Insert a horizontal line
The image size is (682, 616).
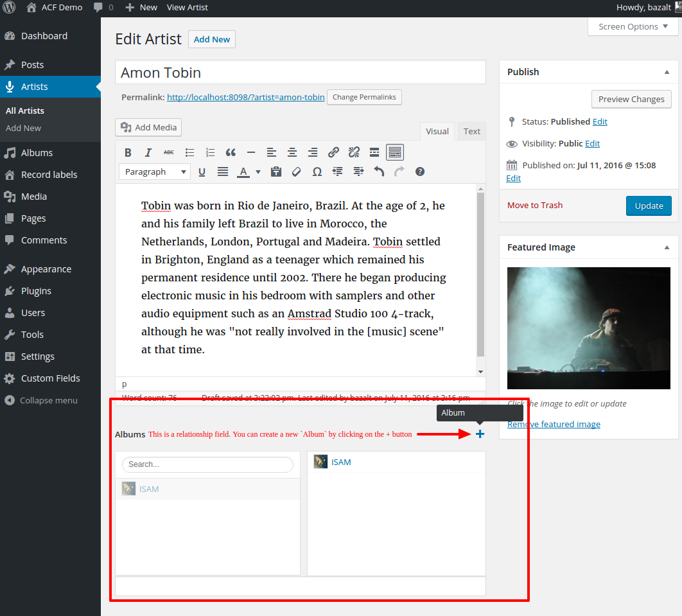tap(251, 153)
